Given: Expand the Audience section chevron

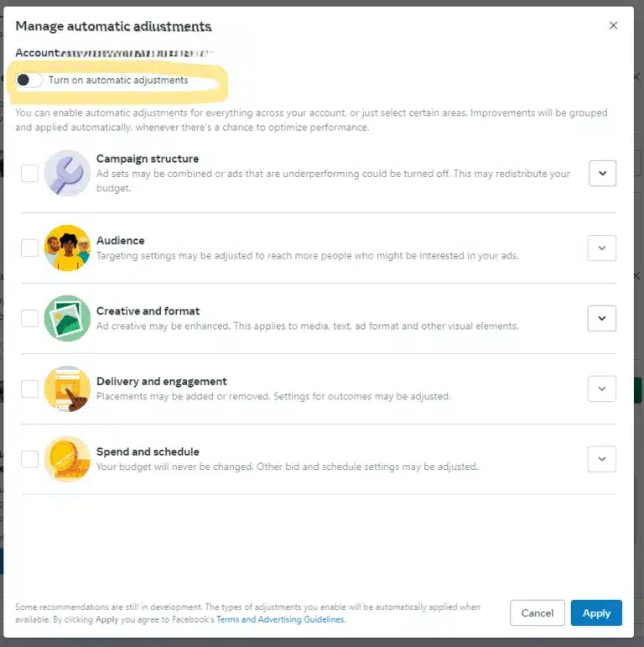Looking at the screenshot, I should click(x=602, y=248).
